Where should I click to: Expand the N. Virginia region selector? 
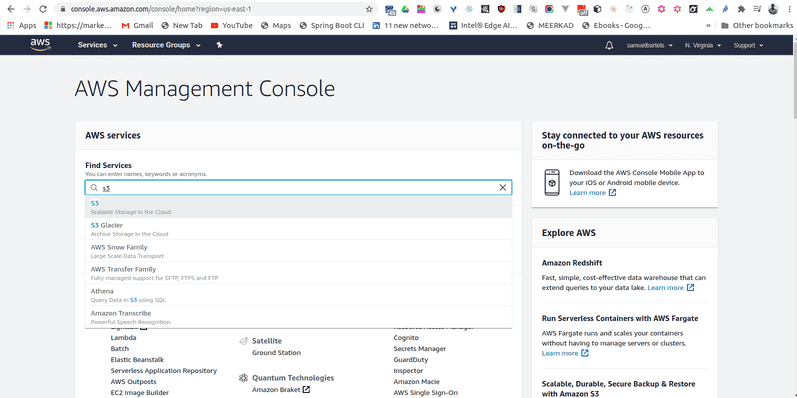tap(703, 45)
